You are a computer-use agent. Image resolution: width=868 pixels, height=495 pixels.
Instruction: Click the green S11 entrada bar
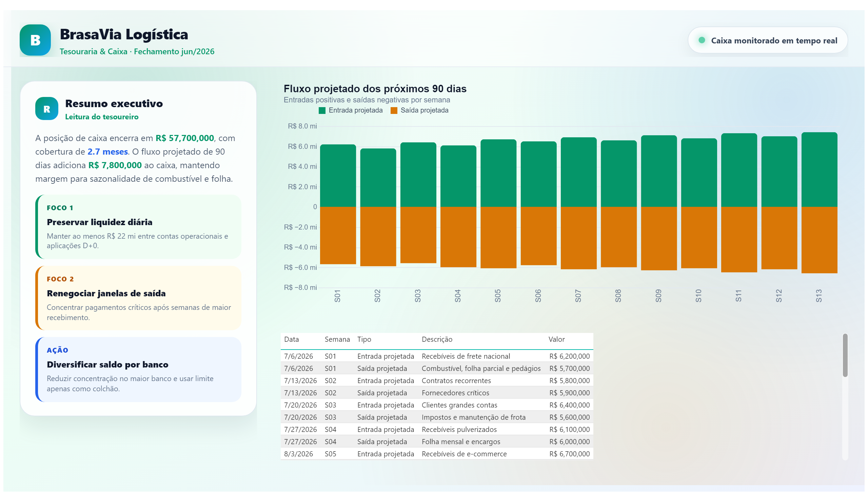(739, 170)
